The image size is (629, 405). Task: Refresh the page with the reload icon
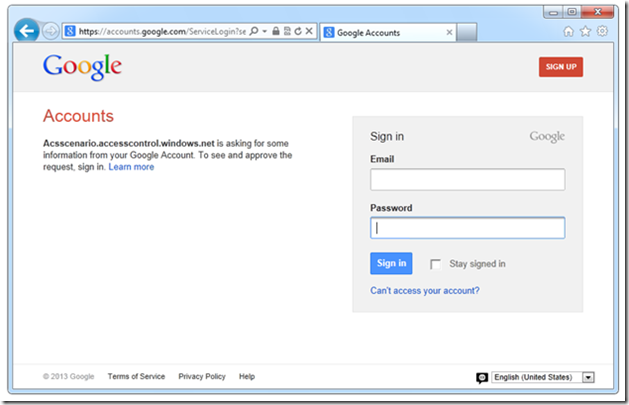pyautogui.click(x=298, y=31)
